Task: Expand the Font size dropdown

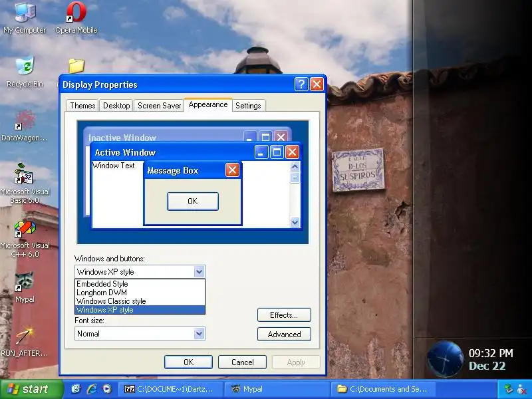Action: 199,334
